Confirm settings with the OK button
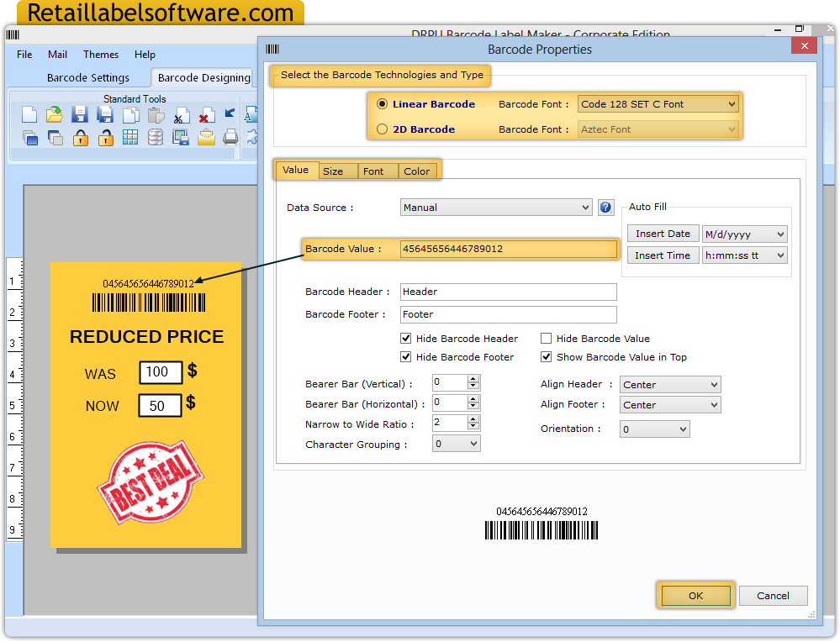Screen dimensions: 840x642 pos(695,595)
